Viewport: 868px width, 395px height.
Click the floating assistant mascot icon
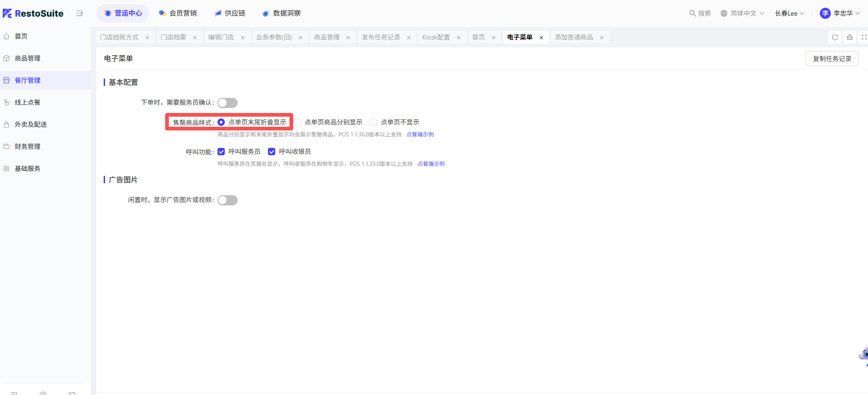pos(863,355)
